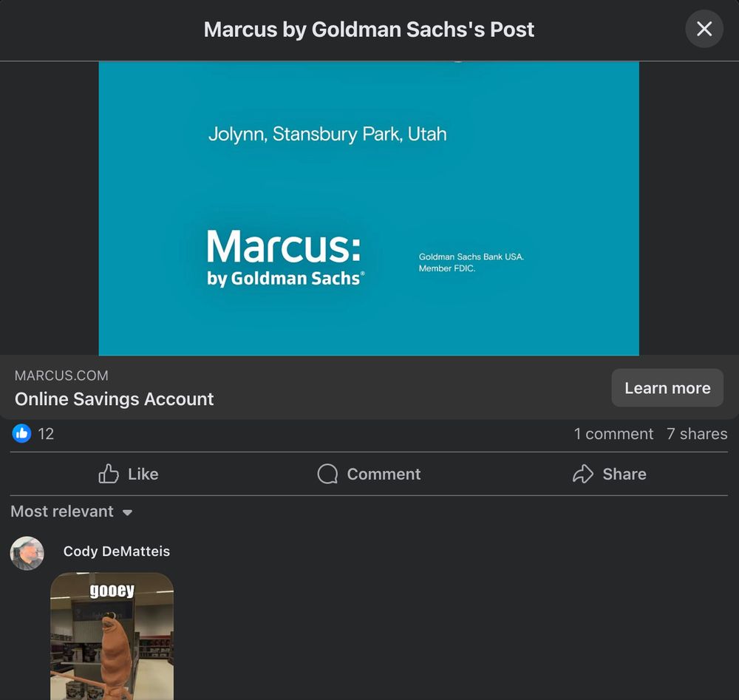Like the post with the thumbs-up icon

109,474
